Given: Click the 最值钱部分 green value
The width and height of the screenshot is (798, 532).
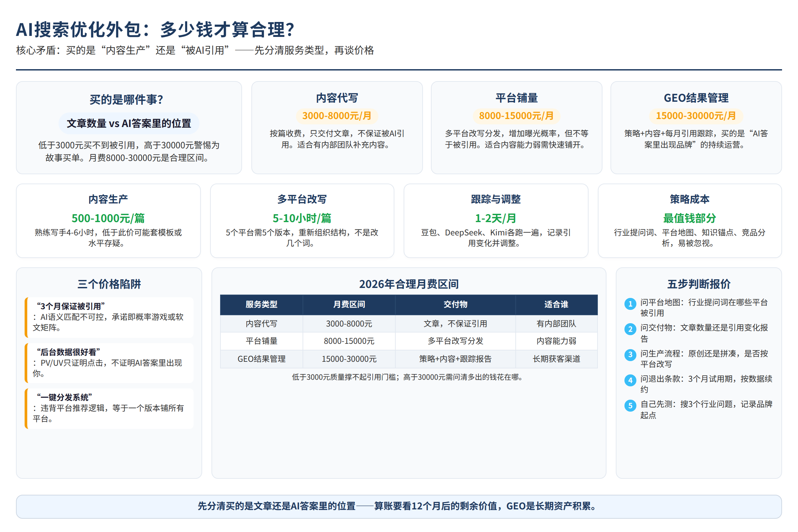Looking at the screenshot, I should click(689, 218).
